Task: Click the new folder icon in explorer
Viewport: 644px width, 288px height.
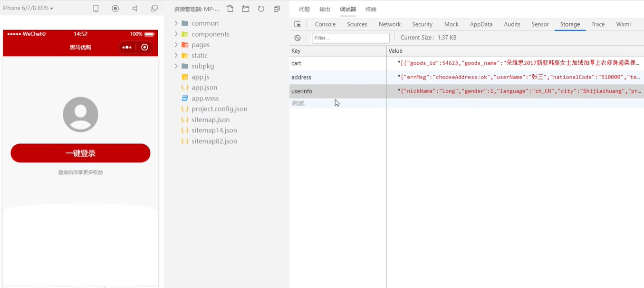Action: point(245,9)
